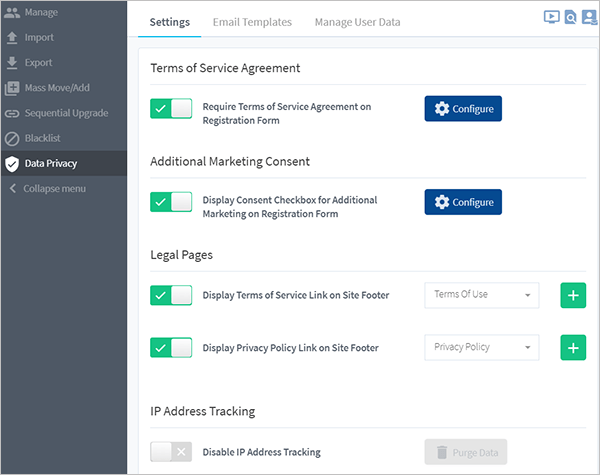Click the Collapse menu chevron icon
This screenshot has height=475, width=600.
pyautogui.click(x=13, y=188)
